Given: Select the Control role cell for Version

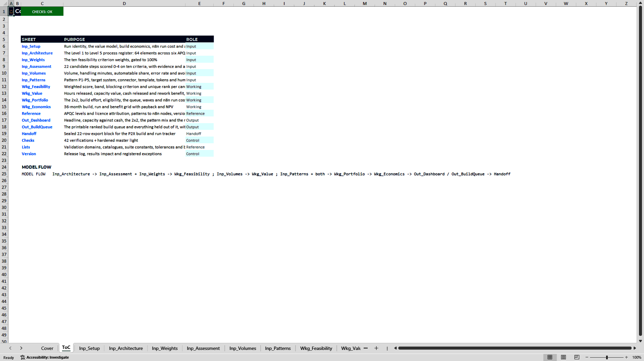Looking at the screenshot, I should tap(200, 154).
